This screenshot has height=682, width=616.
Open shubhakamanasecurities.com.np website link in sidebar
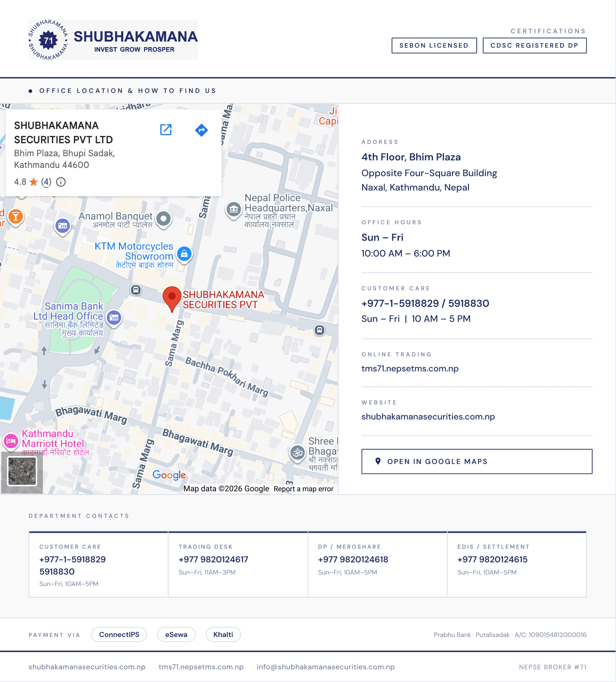[x=428, y=417]
